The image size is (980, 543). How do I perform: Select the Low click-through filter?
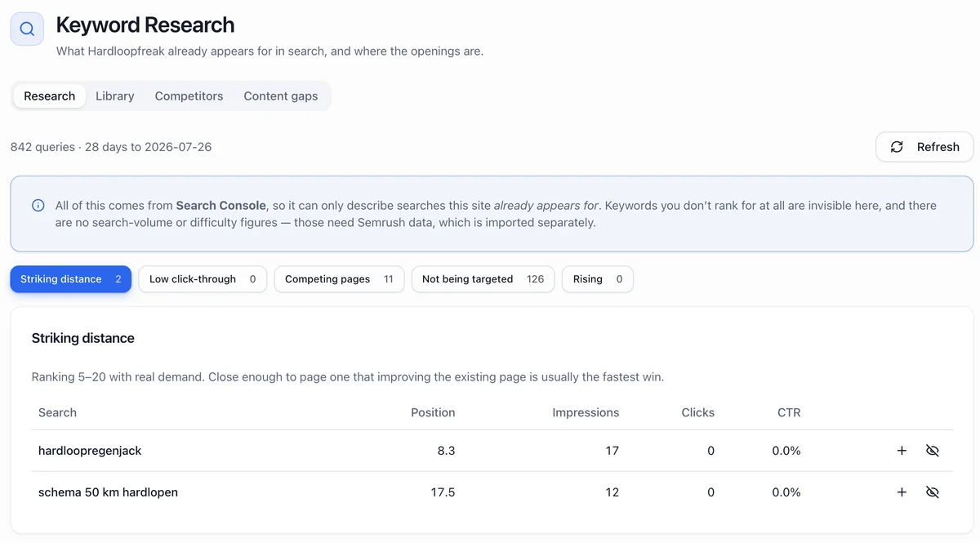pos(203,279)
